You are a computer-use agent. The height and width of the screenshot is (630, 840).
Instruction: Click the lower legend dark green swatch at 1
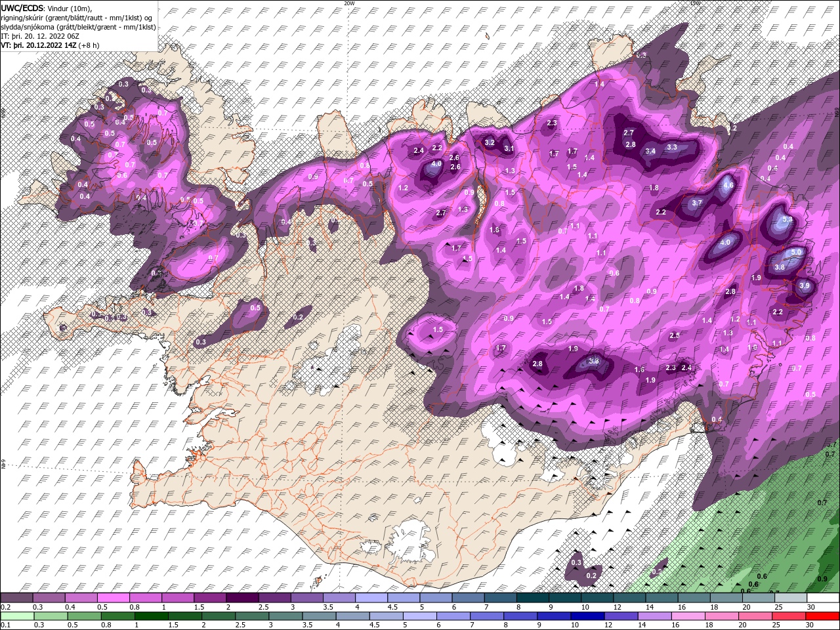click(151, 616)
